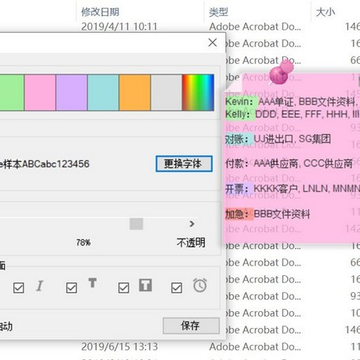This screenshot has width=360, height=360.
Task: Click the opacity slider right arrow
Action: (x=192, y=224)
